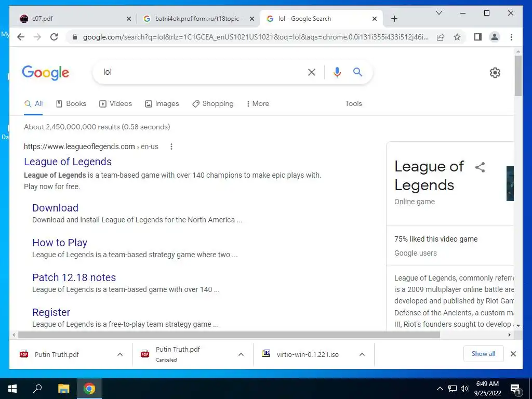Click the https://www.leagueoflegends.com result URL

79,147
